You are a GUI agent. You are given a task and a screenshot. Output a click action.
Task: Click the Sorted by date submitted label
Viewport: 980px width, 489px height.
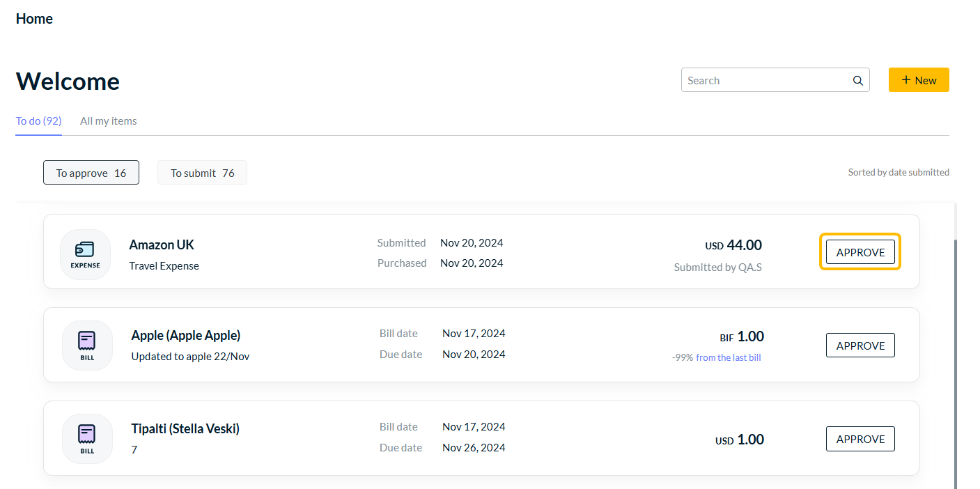898,172
